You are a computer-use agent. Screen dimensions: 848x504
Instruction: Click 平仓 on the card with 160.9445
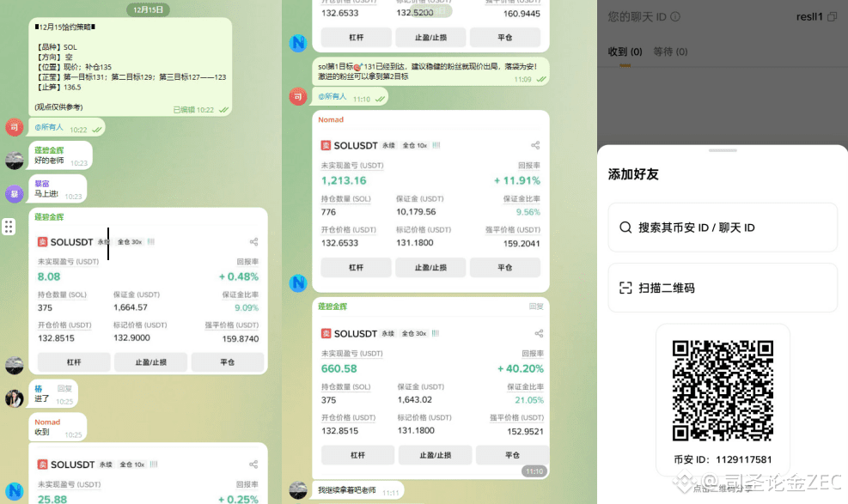[505, 37]
